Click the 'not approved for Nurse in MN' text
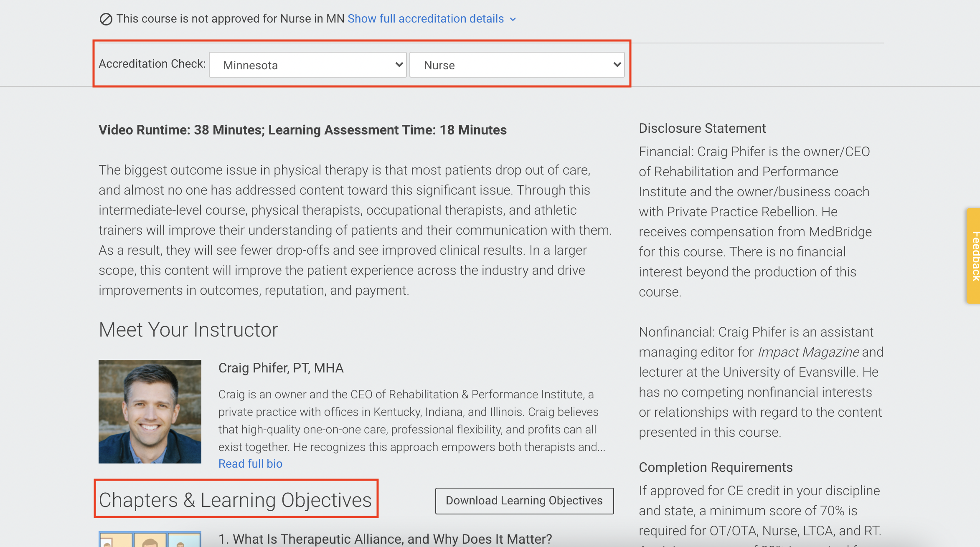 tap(230, 19)
